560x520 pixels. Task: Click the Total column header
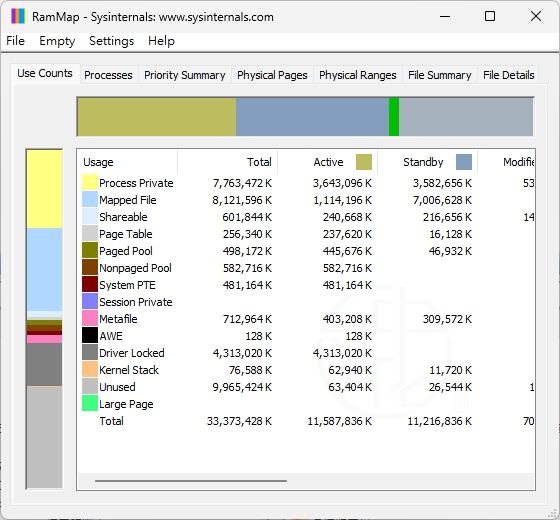(x=227, y=162)
